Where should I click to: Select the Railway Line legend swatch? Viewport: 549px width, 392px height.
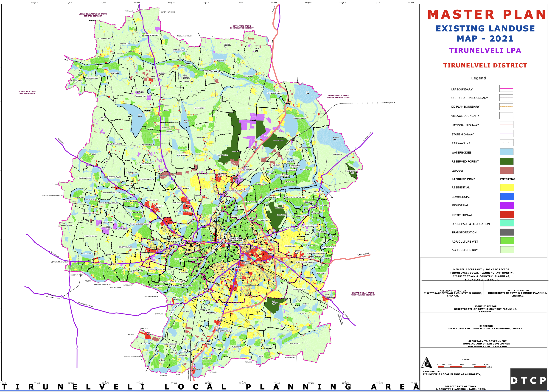point(506,143)
